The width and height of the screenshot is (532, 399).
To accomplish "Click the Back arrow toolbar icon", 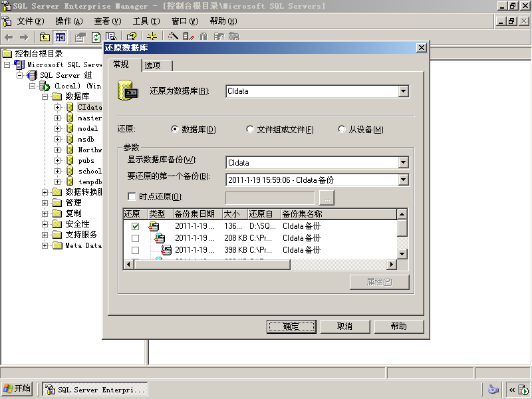I will pos(9,37).
